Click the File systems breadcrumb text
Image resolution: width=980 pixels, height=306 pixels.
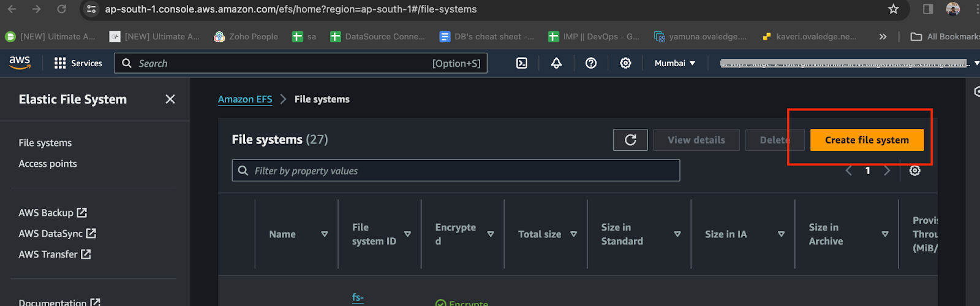322,99
